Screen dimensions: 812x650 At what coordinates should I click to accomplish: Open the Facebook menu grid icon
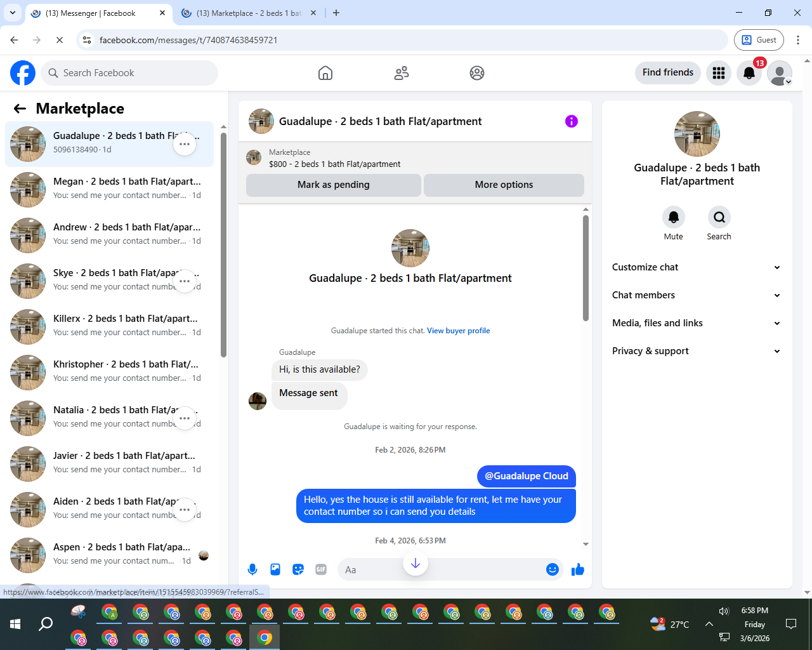[x=719, y=73]
